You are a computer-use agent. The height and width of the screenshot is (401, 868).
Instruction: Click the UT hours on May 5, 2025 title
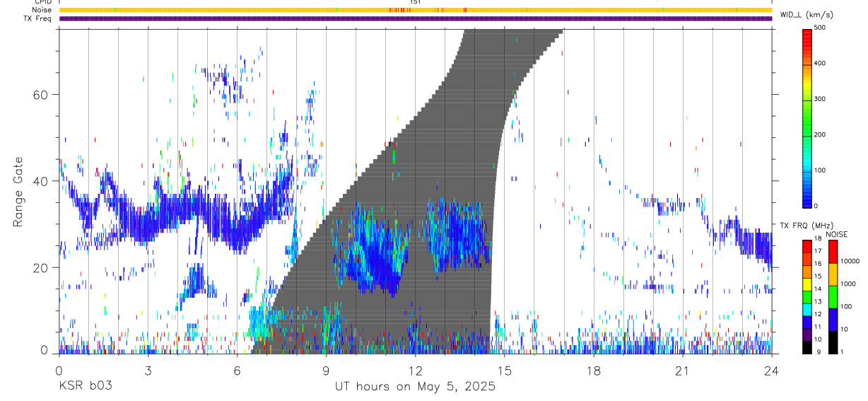415,387
